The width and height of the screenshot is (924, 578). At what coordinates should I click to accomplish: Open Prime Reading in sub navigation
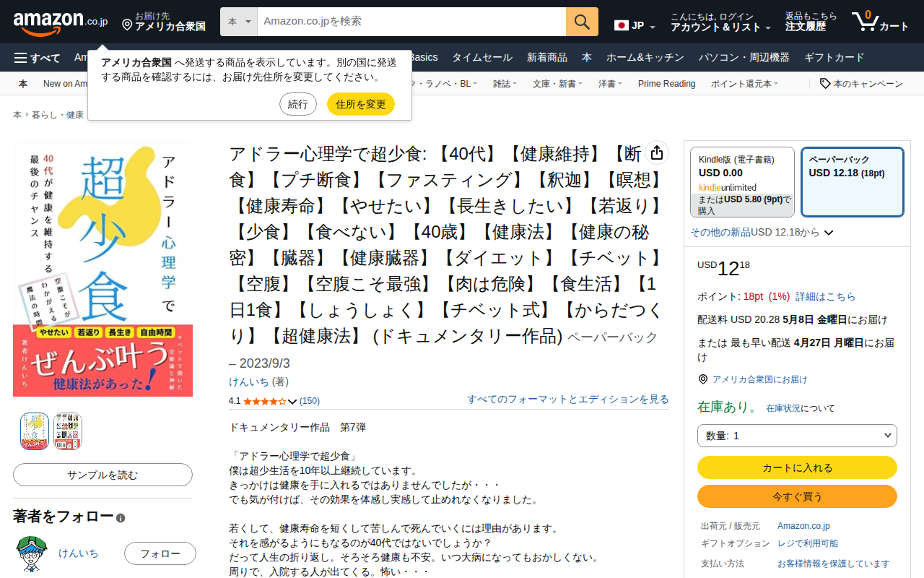click(x=666, y=84)
